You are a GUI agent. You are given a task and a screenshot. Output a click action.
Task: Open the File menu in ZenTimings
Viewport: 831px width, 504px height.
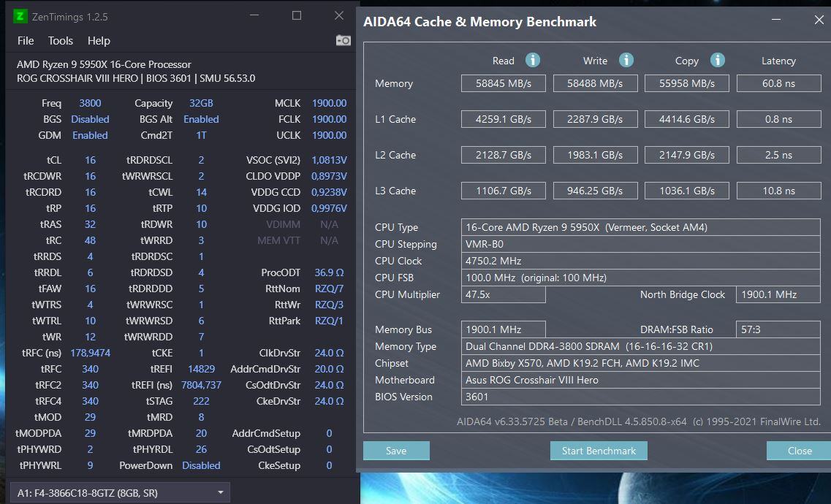point(25,40)
